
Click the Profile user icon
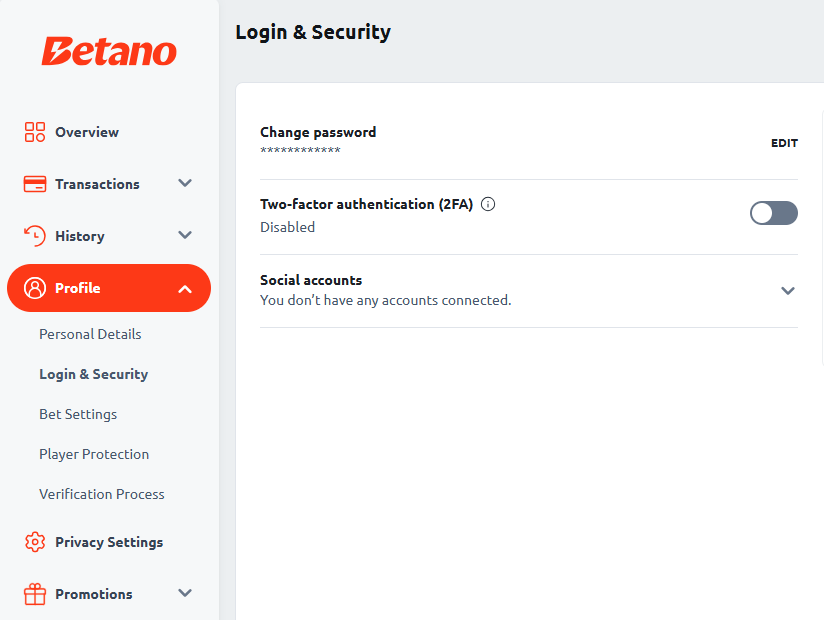click(x=35, y=288)
